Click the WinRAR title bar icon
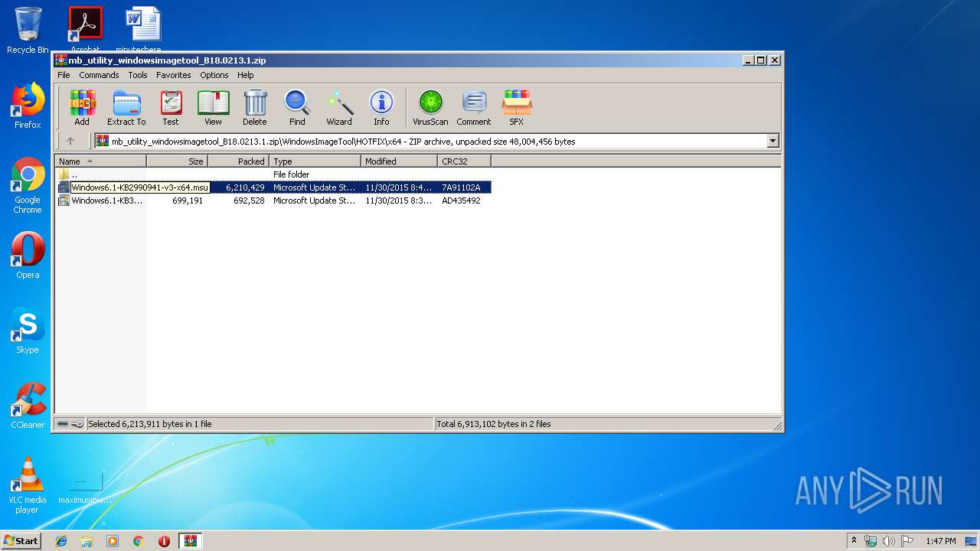The height and width of the screenshot is (551, 980). (x=61, y=60)
